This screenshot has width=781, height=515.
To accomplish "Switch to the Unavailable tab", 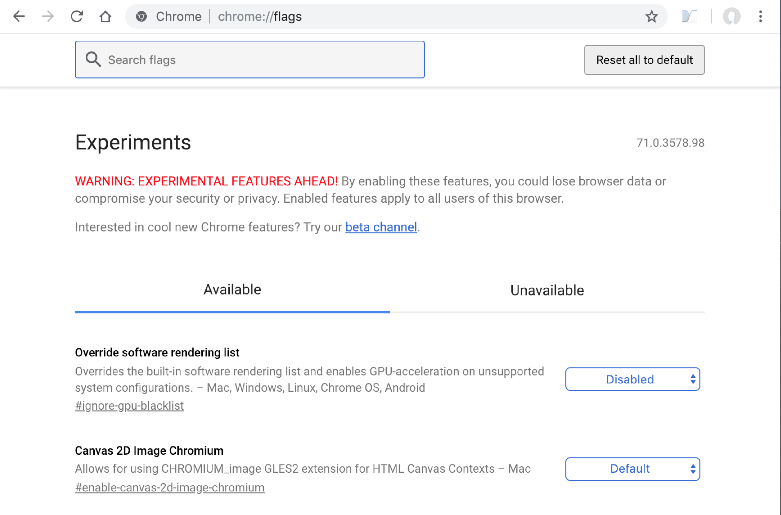I will (x=547, y=290).
